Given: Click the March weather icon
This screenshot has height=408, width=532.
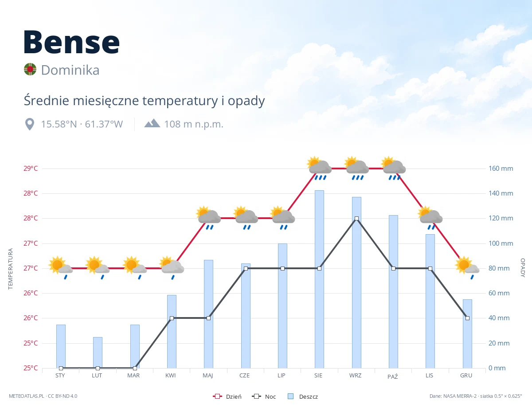Looking at the screenshot, I should 135,267.
